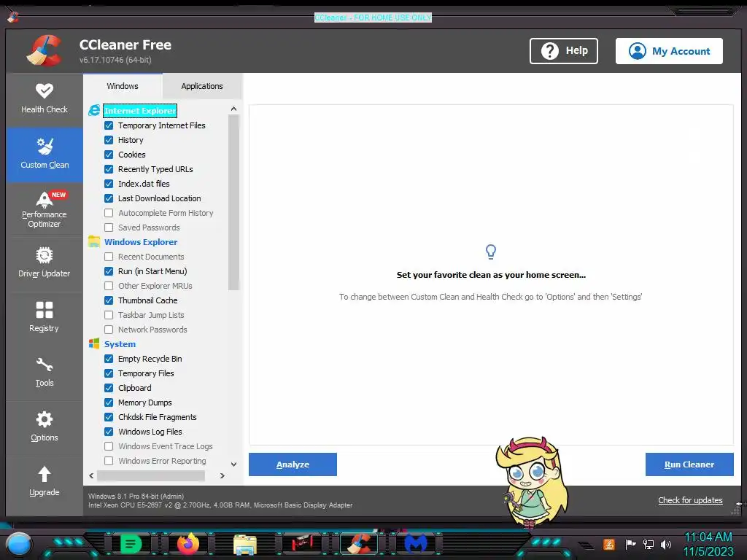Click the taskbar clock and date
The image size is (747, 560).
pos(708,544)
